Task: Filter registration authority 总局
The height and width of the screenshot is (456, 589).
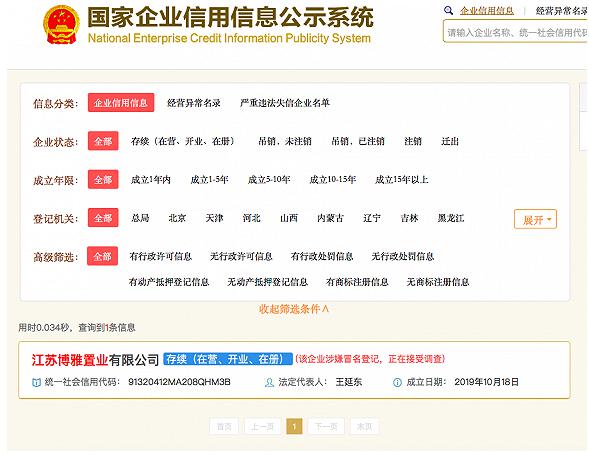Action: (140, 218)
